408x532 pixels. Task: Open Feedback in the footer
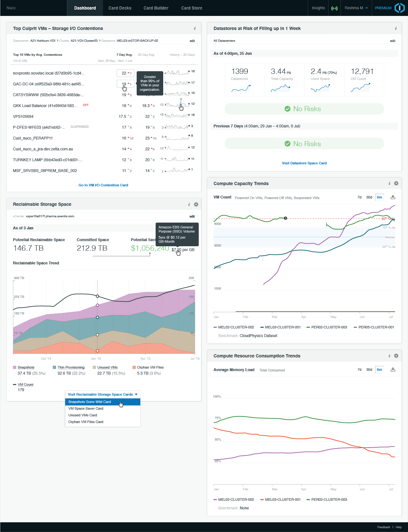pyautogui.click(x=384, y=527)
